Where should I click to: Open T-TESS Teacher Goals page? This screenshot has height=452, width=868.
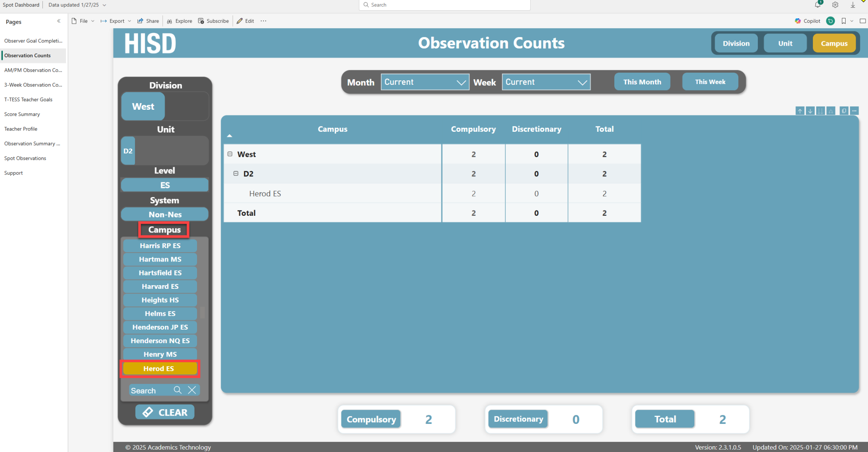[x=33, y=100]
